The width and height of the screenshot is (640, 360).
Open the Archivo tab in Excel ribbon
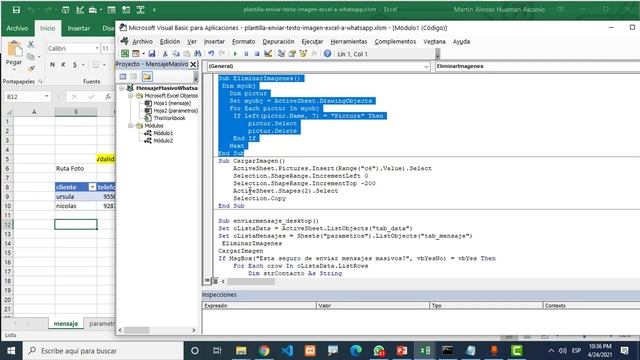(17, 28)
